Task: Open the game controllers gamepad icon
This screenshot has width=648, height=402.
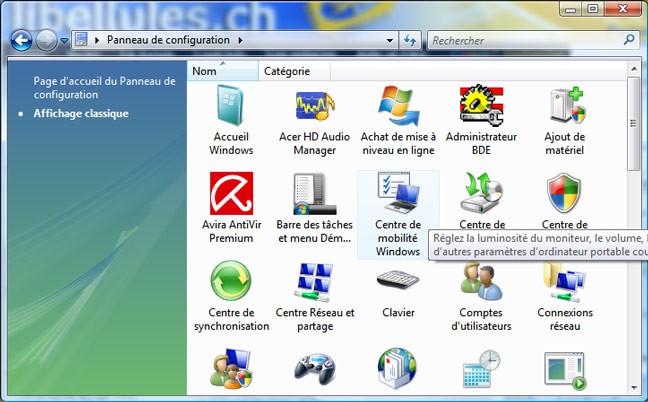Action: [x=315, y=369]
